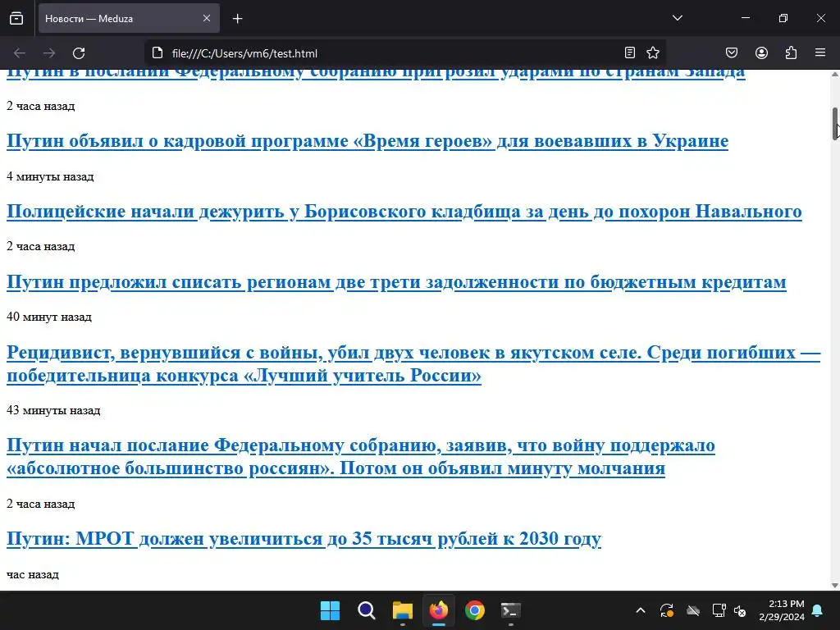Click the file page info icon in address bar
The height and width of the screenshot is (630, 840).
[x=157, y=52]
